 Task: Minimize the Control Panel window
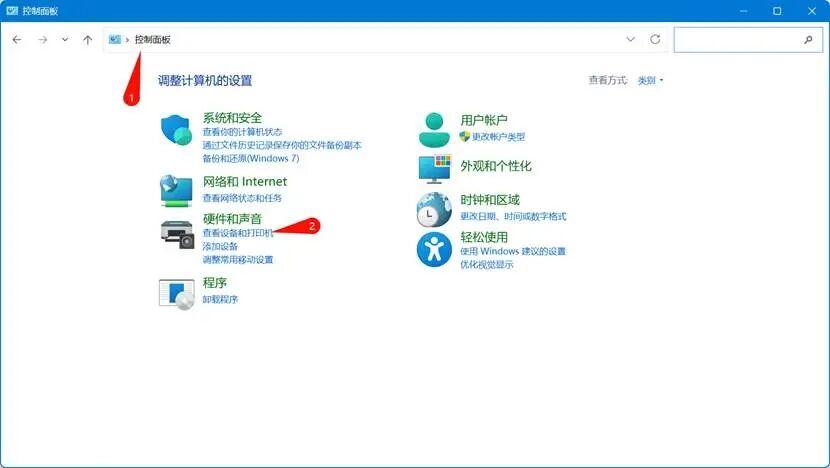tap(743, 11)
